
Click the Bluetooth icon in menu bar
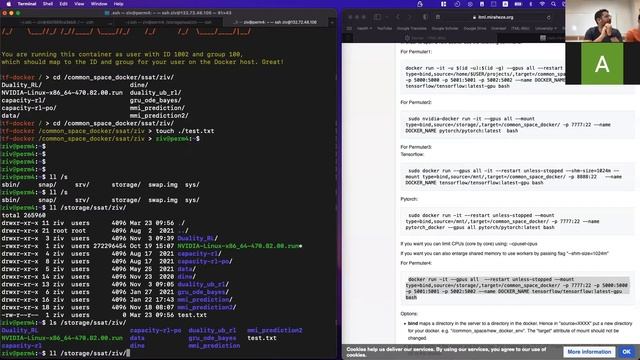click(531, 4)
